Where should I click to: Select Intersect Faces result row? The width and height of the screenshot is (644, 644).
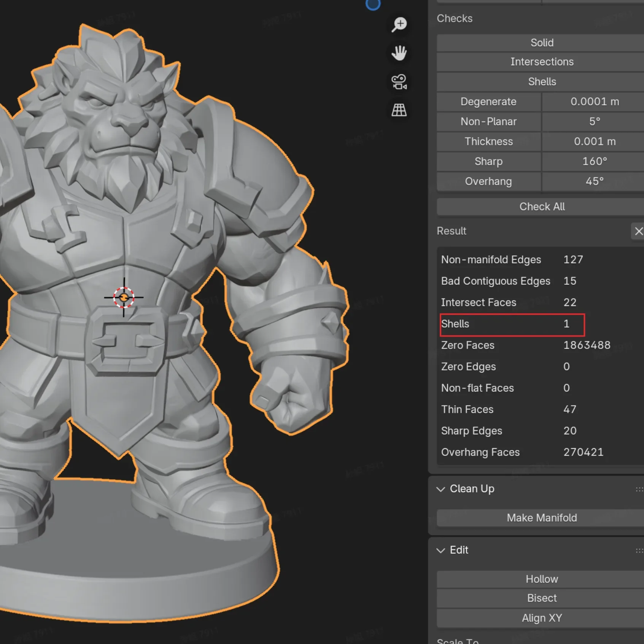(x=540, y=302)
